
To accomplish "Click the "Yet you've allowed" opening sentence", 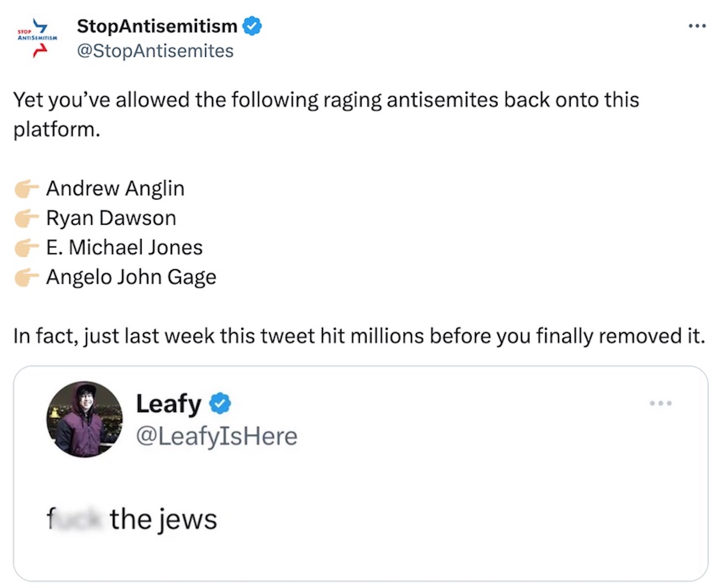I will (326, 100).
